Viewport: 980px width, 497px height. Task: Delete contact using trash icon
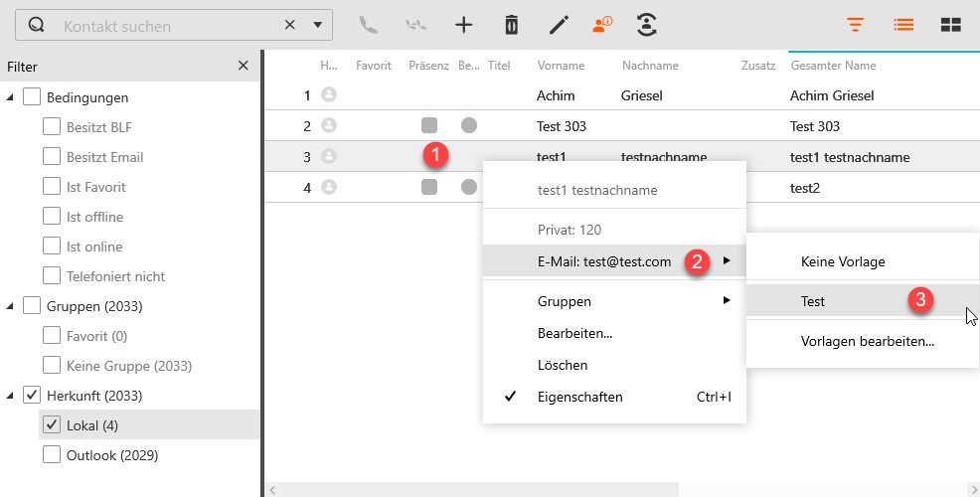[x=511, y=25]
